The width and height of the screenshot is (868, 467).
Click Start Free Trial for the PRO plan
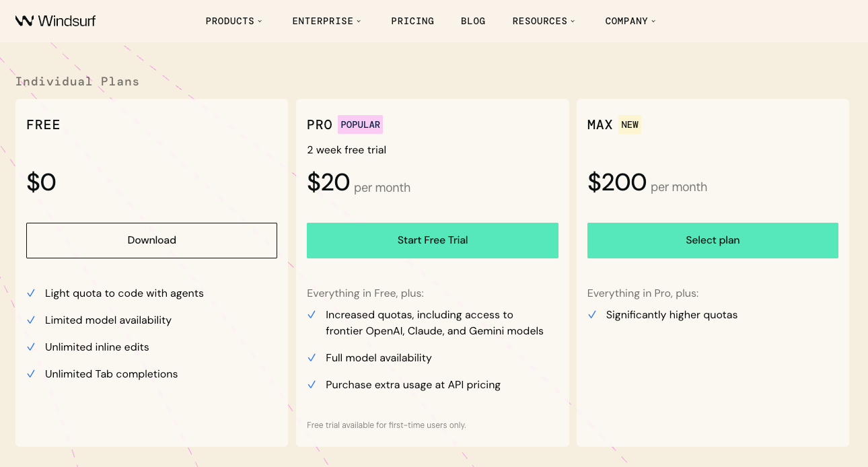pyautogui.click(x=433, y=240)
